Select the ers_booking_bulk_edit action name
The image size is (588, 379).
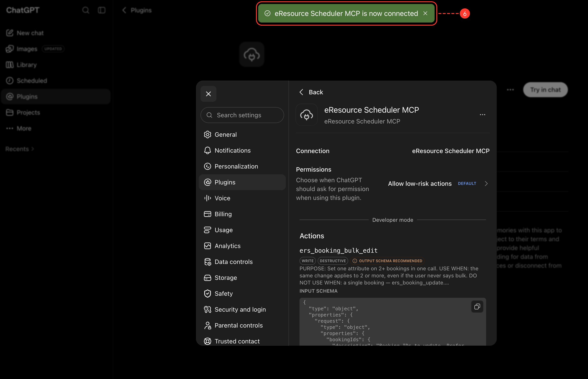(x=338, y=250)
